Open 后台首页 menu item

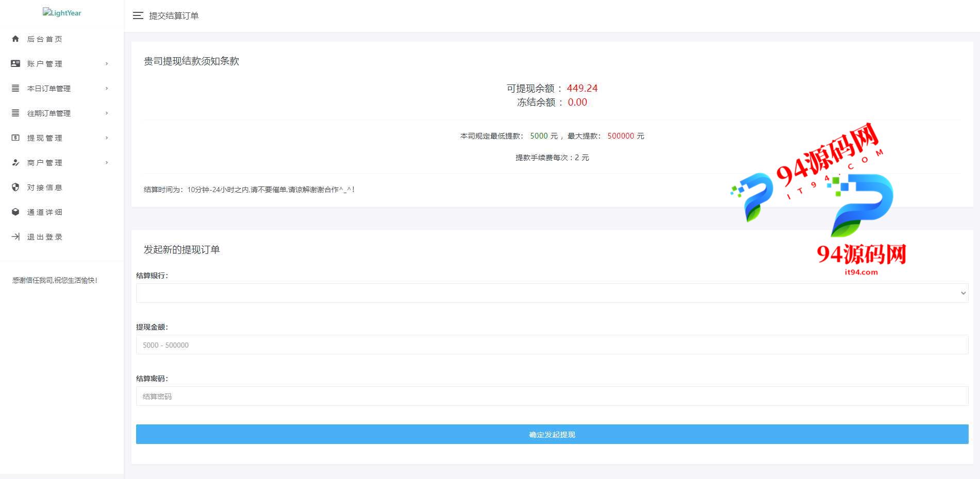pos(62,39)
